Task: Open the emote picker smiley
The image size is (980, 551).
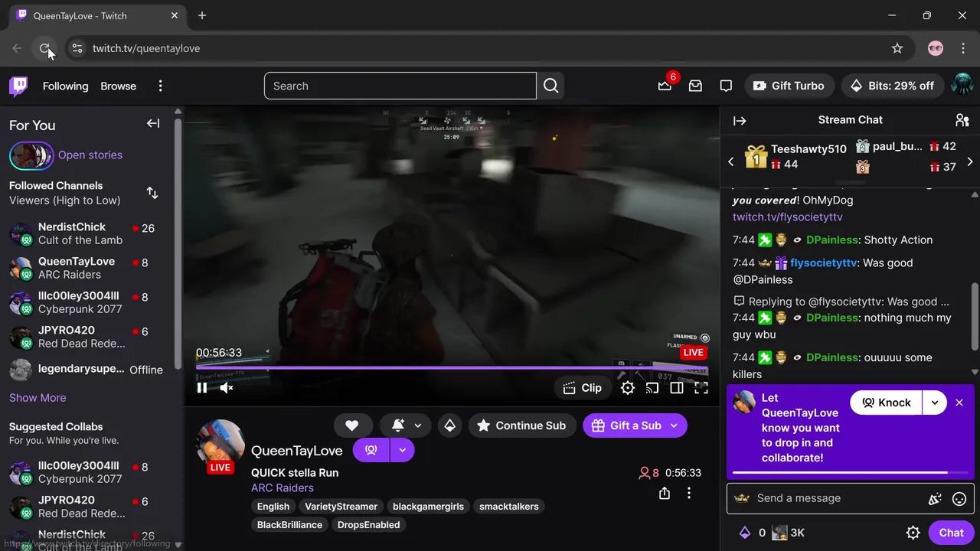Action: [x=959, y=499]
